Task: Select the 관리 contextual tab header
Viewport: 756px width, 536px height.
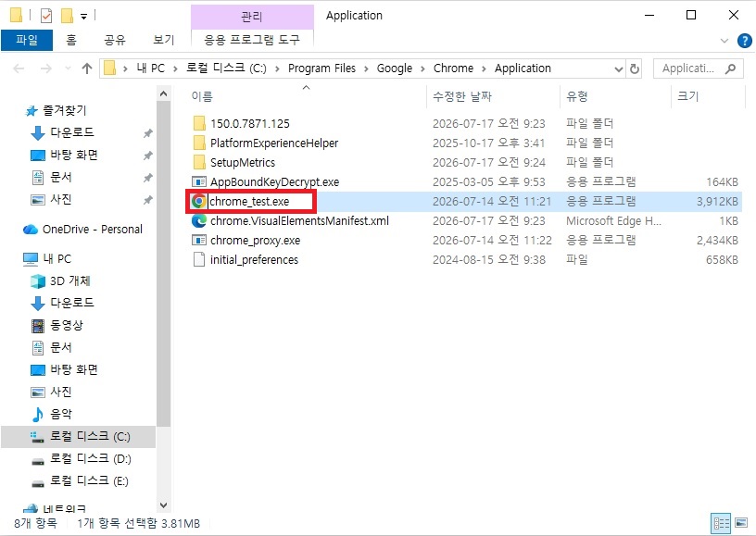Action: [252, 17]
